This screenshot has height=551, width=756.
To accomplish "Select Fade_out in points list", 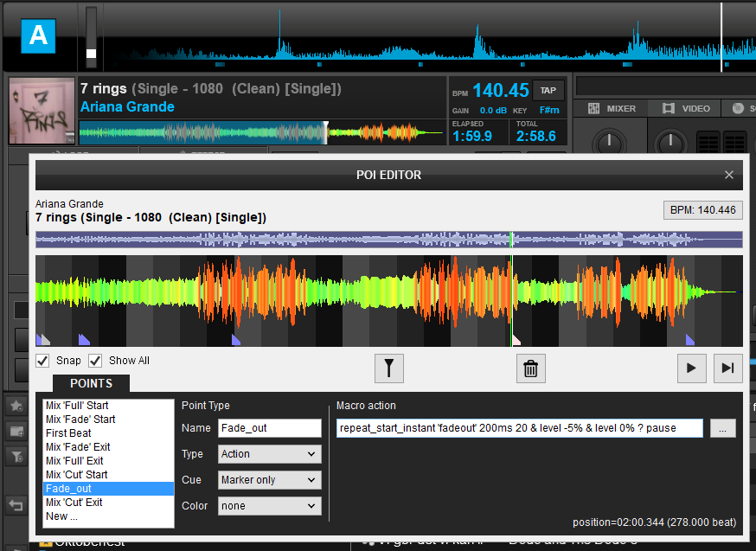I will tap(108, 489).
